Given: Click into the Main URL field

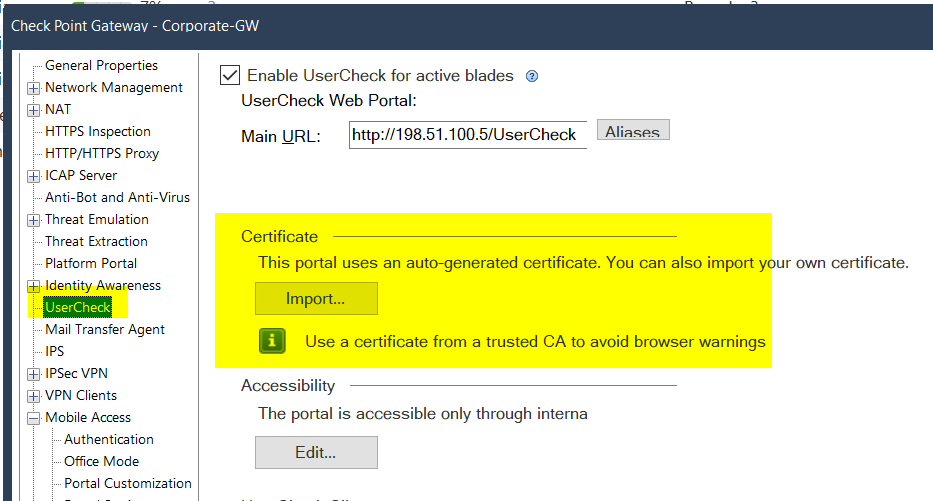Looking at the screenshot, I should pyautogui.click(x=468, y=135).
